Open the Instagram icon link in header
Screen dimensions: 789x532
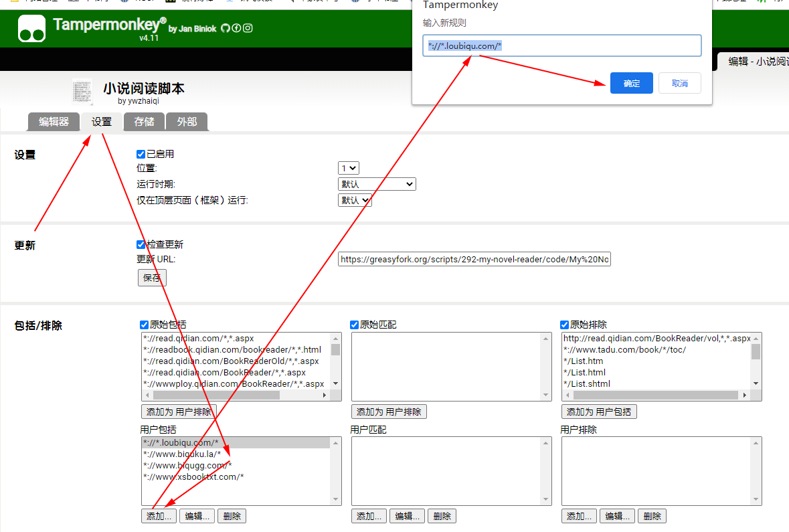click(x=248, y=28)
